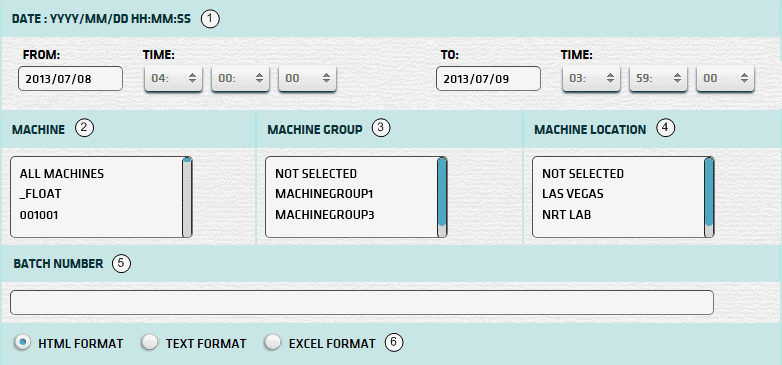Open the FROM hour spinner showing 04

point(173,79)
